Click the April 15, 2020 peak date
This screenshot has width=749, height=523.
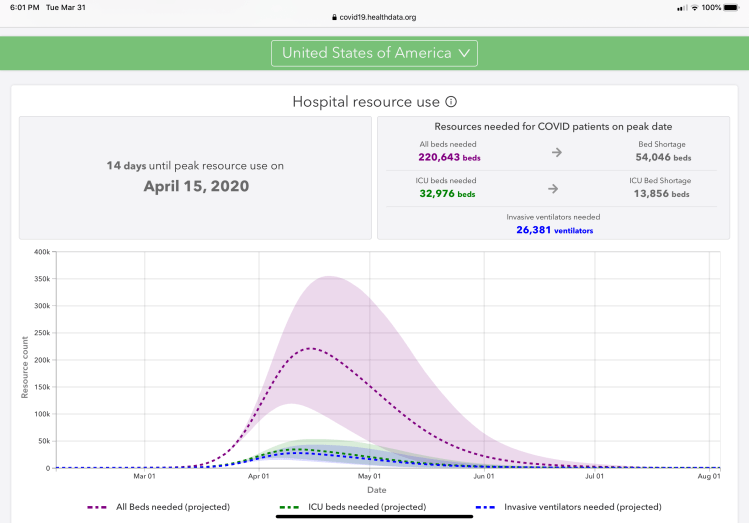pyautogui.click(x=195, y=186)
